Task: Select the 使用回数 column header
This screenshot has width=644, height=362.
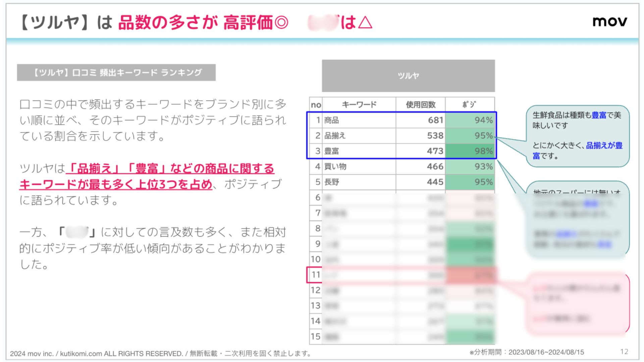Action: [421, 105]
